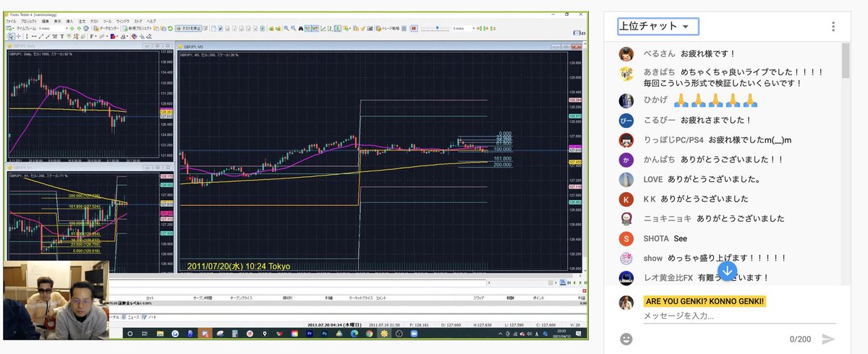Click the SHOTA avatar in chat
The height and width of the screenshot is (354, 868).
pos(627,238)
